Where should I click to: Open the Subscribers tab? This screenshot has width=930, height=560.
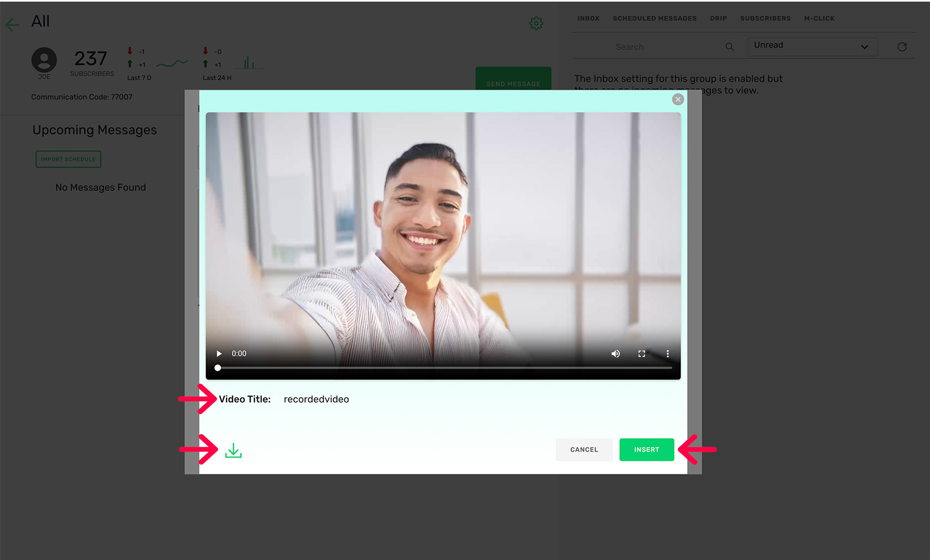pos(765,18)
